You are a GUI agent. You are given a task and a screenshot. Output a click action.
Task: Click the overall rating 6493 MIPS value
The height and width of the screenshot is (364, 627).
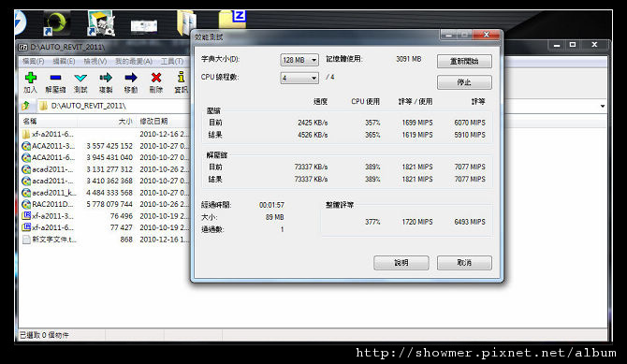tap(470, 222)
